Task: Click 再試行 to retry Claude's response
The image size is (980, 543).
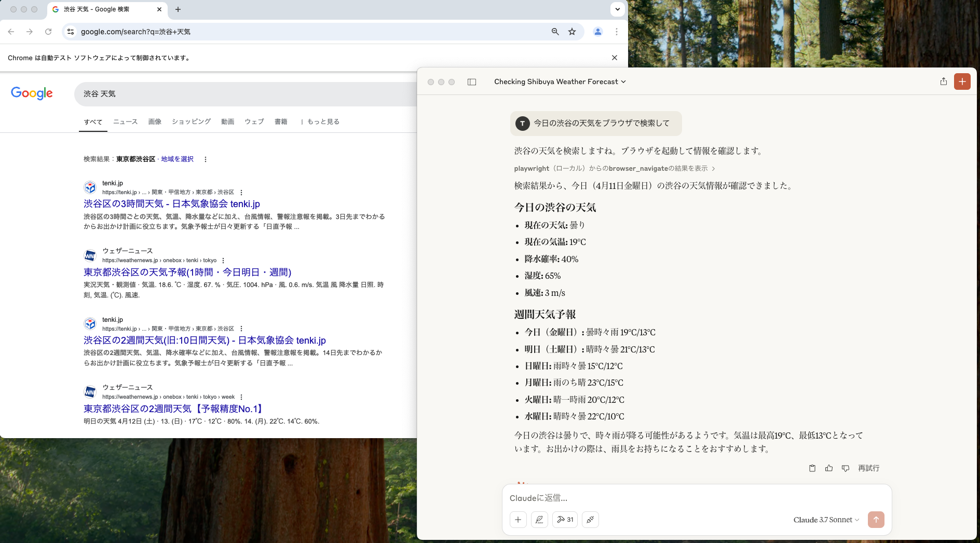Action: (x=869, y=468)
